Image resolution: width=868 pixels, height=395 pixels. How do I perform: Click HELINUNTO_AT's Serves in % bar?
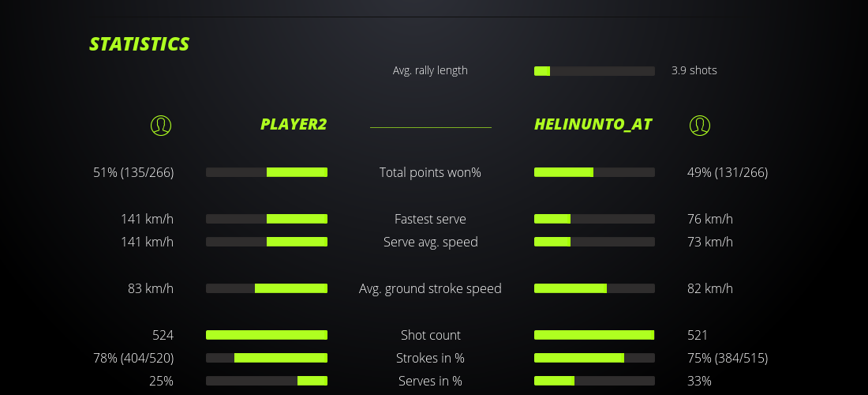pyautogui.click(x=594, y=381)
